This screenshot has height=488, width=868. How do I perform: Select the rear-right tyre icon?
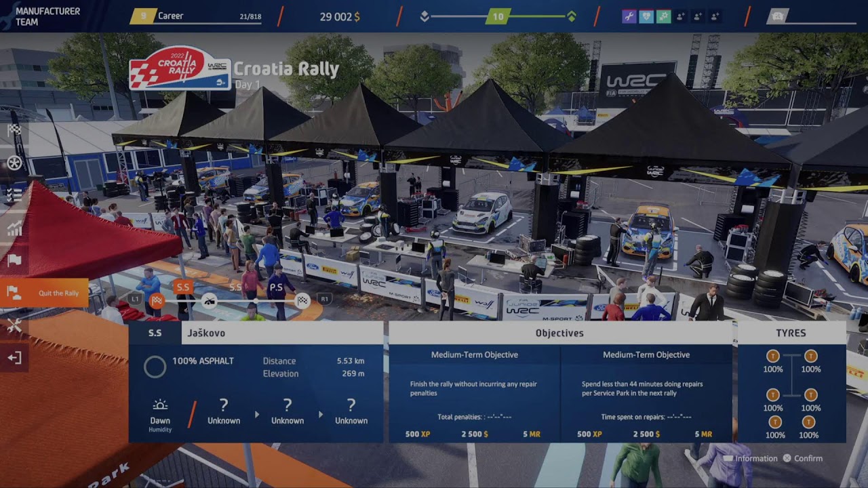point(810,394)
